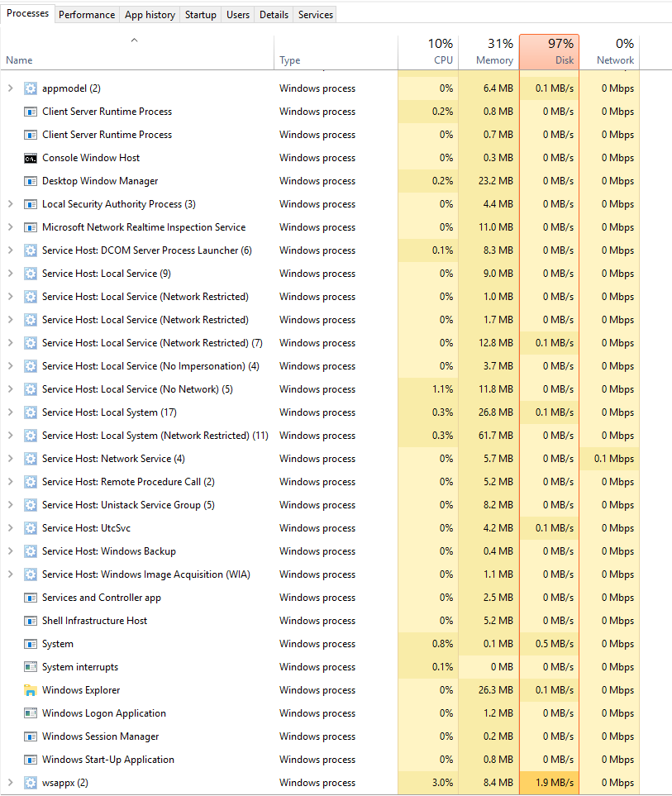Sort by the Network column header

pos(609,52)
